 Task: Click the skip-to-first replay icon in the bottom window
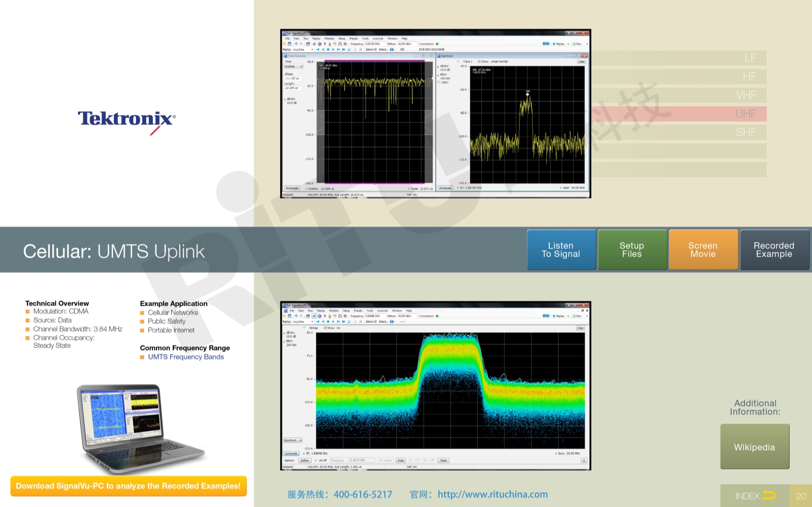pos(317,322)
